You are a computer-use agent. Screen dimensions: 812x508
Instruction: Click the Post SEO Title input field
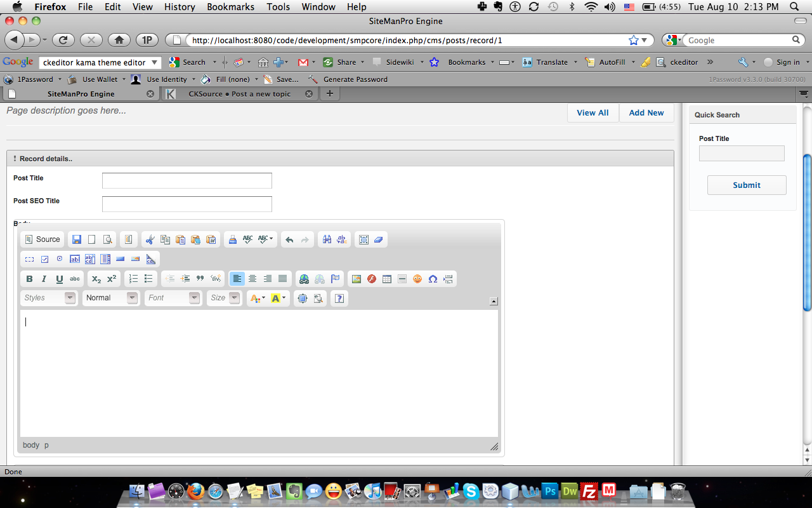click(187, 204)
